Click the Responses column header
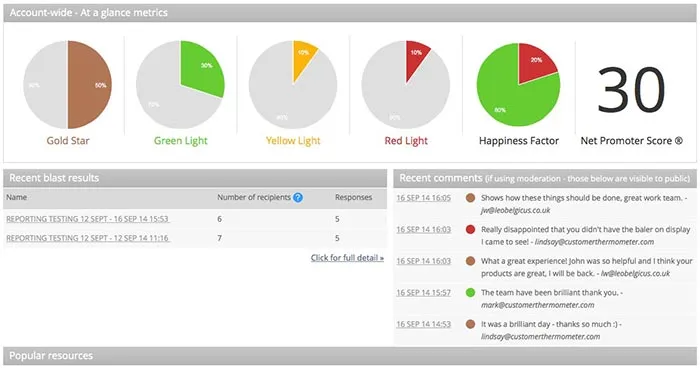Screen dimensions: 700x369 (x=354, y=197)
